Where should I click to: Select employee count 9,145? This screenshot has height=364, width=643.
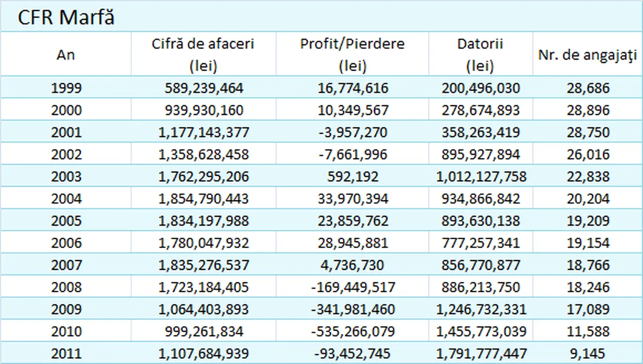[588, 354]
